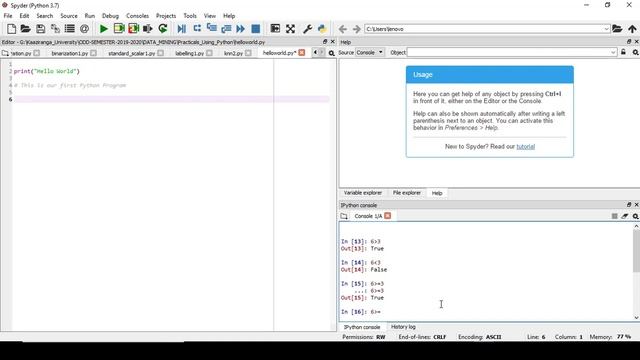Re-run the last script
The image size is (640, 360).
163,29
